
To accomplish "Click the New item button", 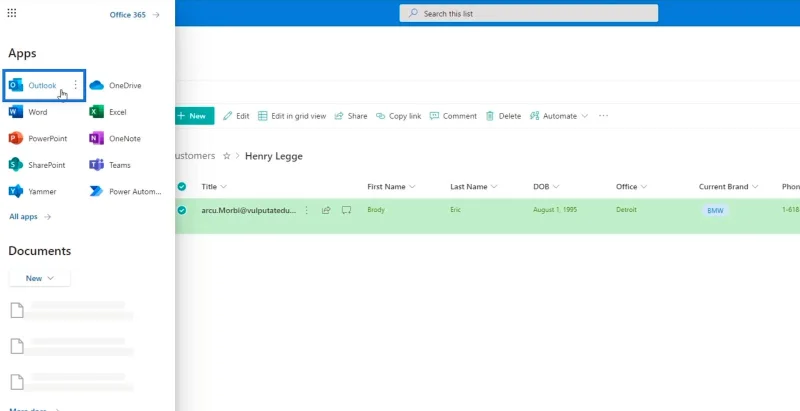I will 194,116.
